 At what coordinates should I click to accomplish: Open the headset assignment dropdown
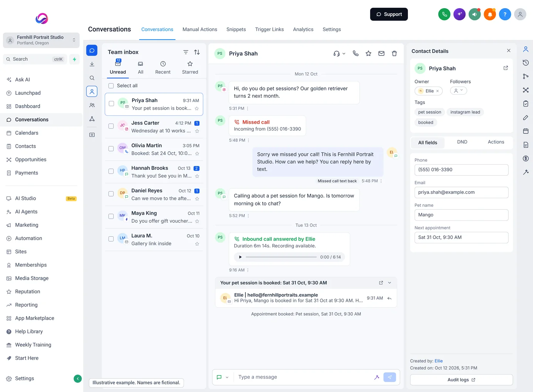[x=339, y=54]
